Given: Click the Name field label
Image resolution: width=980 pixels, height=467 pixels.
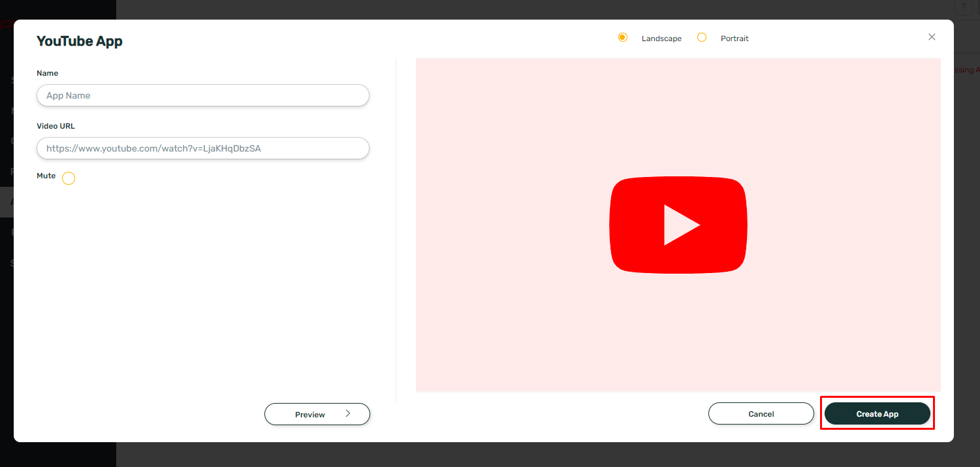Looking at the screenshot, I should [x=48, y=73].
